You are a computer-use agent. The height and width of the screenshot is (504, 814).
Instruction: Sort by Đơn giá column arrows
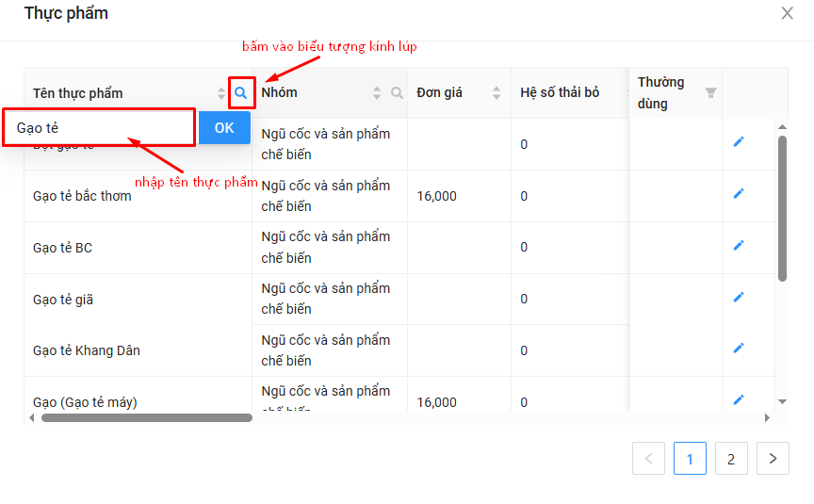coord(497,93)
